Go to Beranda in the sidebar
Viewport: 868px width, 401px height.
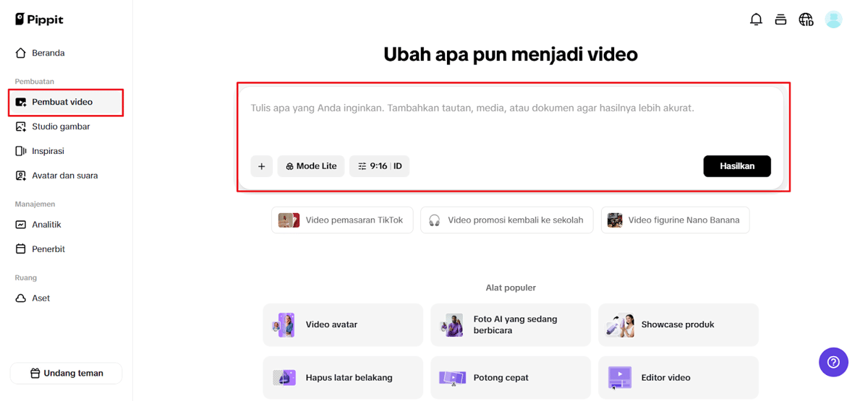pyautogui.click(x=48, y=53)
